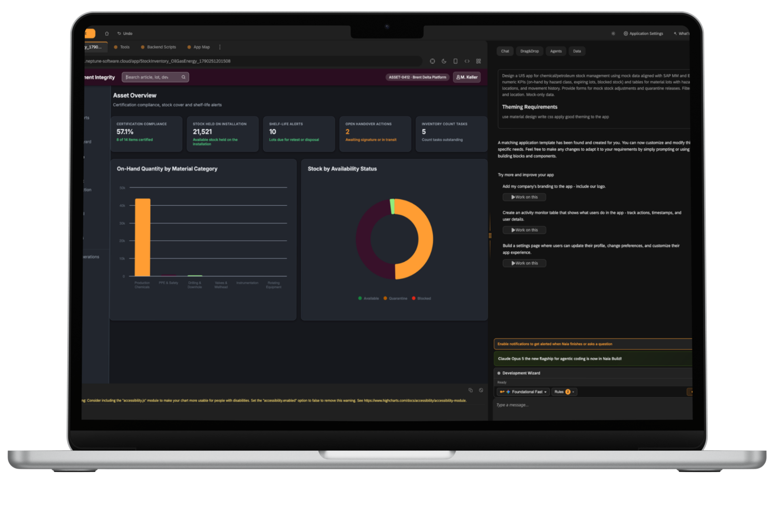Click the preview URL address field
Screen dimensions: 776x532
click(252, 61)
